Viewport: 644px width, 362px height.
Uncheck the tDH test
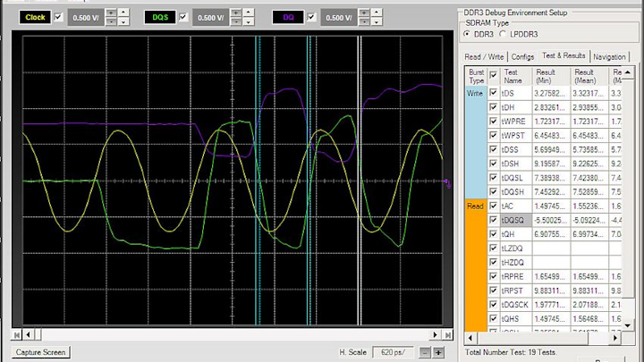pyautogui.click(x=493, y=107)
